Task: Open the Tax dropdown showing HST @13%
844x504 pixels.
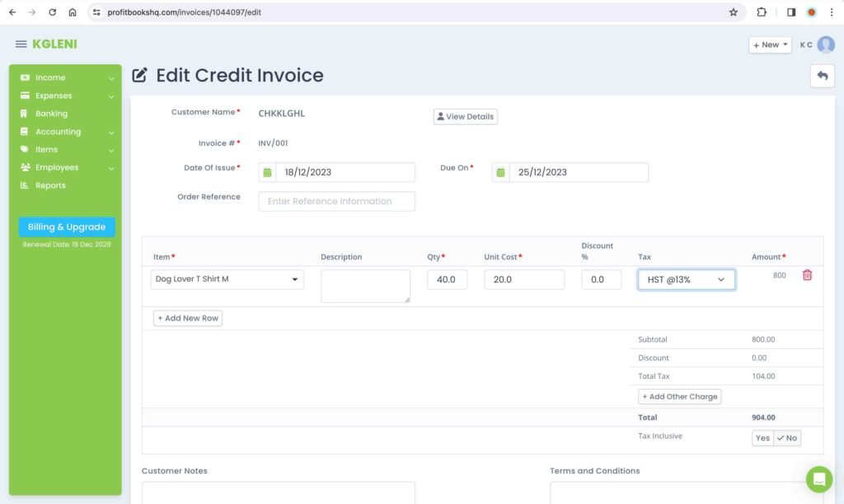Action: click(x=686, y=279)
